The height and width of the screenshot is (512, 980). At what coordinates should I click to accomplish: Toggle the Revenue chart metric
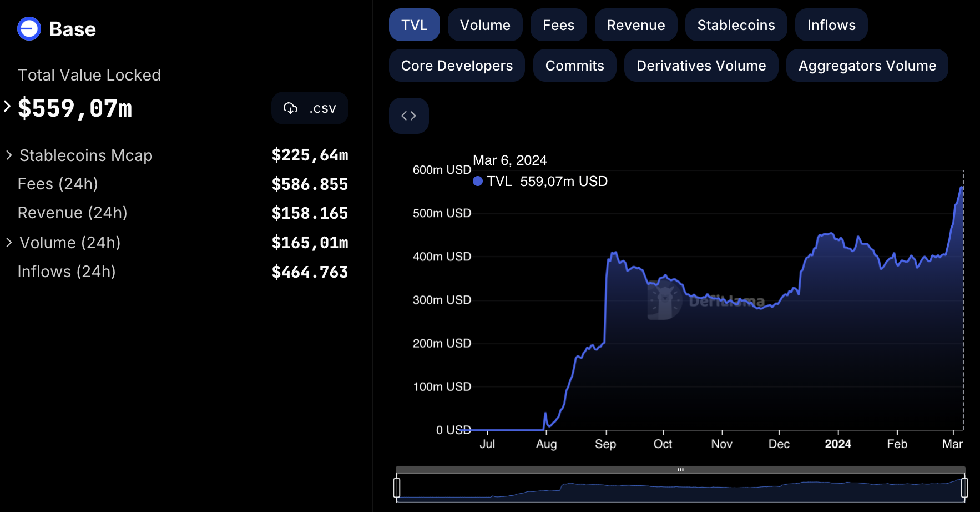(636, 25)
